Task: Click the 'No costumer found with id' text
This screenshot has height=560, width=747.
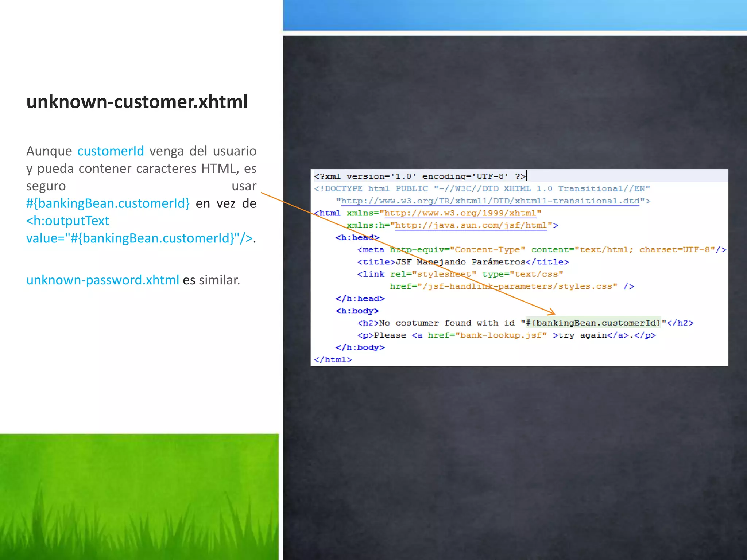Action: (447, 323)
